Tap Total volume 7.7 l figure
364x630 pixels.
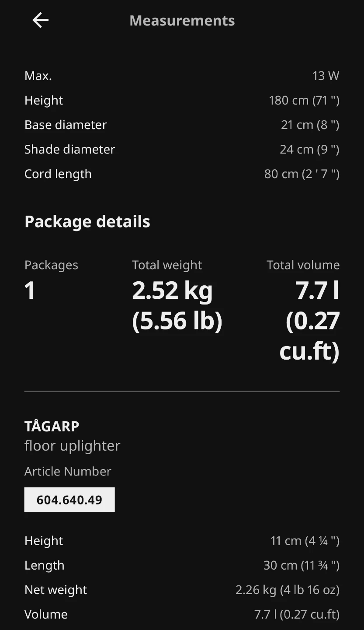[309, 321]
